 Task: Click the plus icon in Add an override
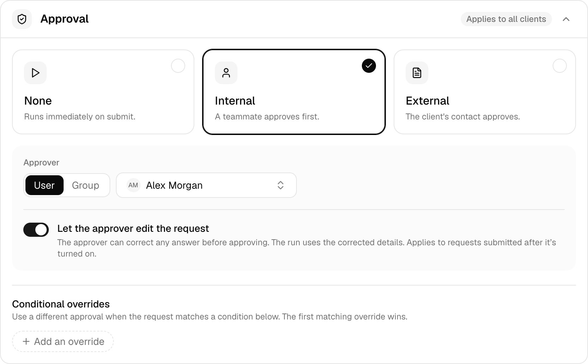[x=26, y=341]
